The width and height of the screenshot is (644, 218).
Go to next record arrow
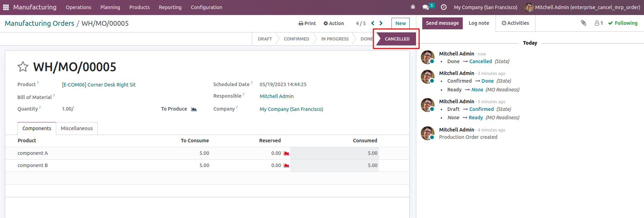pos(381,23)
